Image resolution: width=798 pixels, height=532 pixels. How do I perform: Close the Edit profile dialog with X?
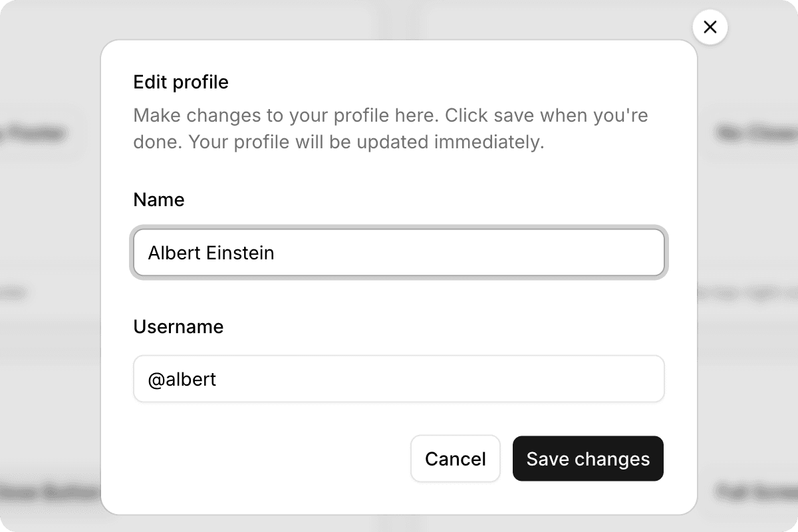coord(710,27)
